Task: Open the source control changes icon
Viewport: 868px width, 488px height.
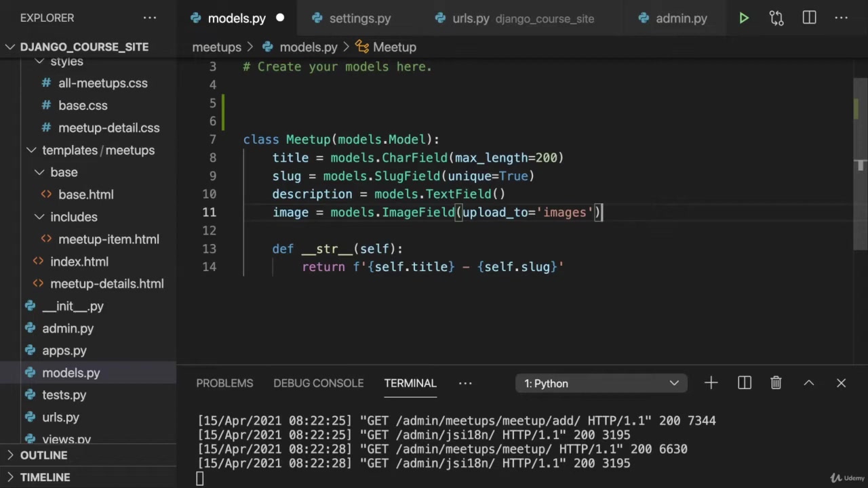Action: [776, 18]
